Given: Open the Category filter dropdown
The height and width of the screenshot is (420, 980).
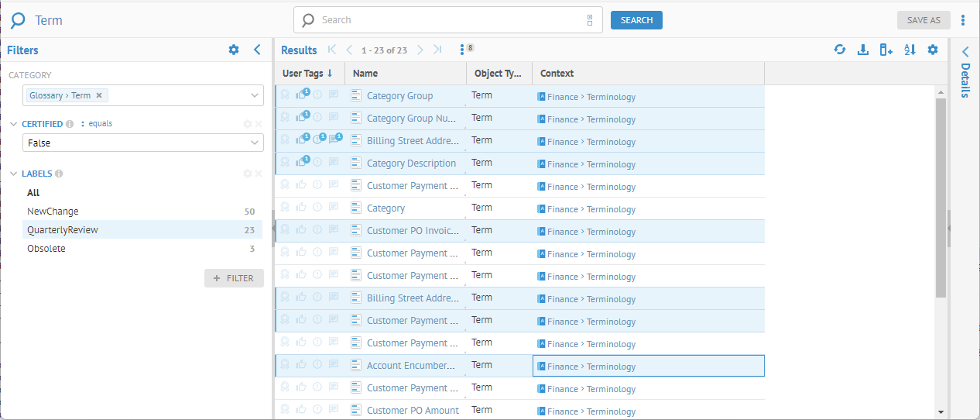Looking at the screenshot, I should click(x=255, y=95).
